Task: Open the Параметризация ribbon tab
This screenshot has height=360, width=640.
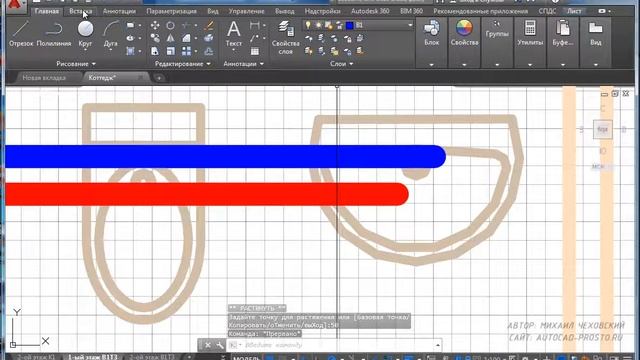Action: point(171,11)
